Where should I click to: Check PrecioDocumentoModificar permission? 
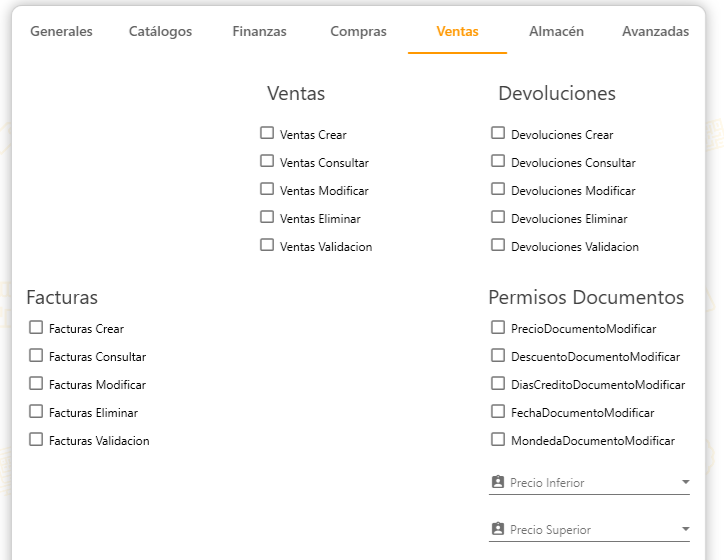tap(498, 327)
